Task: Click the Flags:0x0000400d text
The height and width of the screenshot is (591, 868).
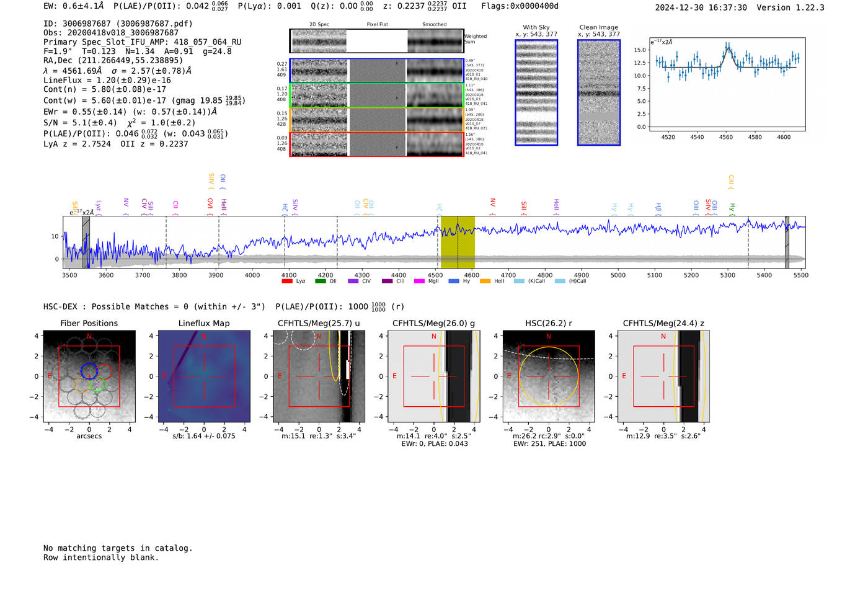Action: [520, 6]
